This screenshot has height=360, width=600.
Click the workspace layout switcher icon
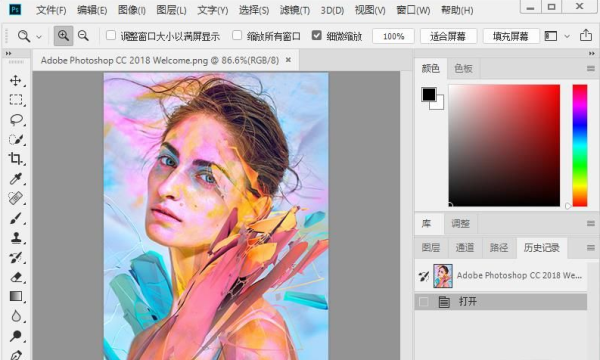(x=551, y=36)
